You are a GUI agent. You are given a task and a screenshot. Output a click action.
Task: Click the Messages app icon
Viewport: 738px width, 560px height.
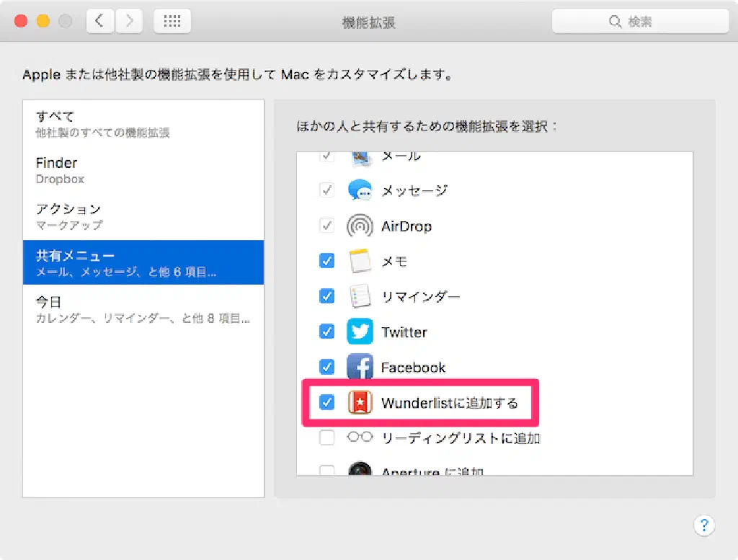(x=360, y=190)
